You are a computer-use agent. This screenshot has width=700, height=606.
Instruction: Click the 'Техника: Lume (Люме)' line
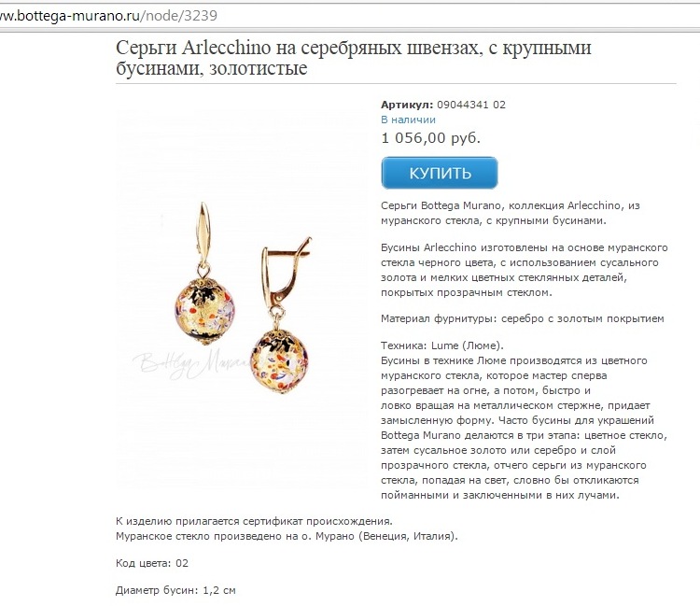click(442, 345)
